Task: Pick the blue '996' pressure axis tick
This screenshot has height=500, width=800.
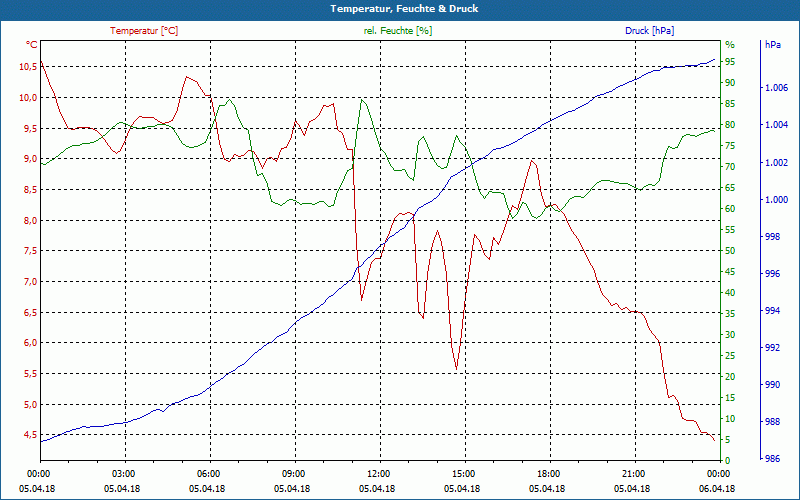Action: pyautogui.click(x=773, y=274)
